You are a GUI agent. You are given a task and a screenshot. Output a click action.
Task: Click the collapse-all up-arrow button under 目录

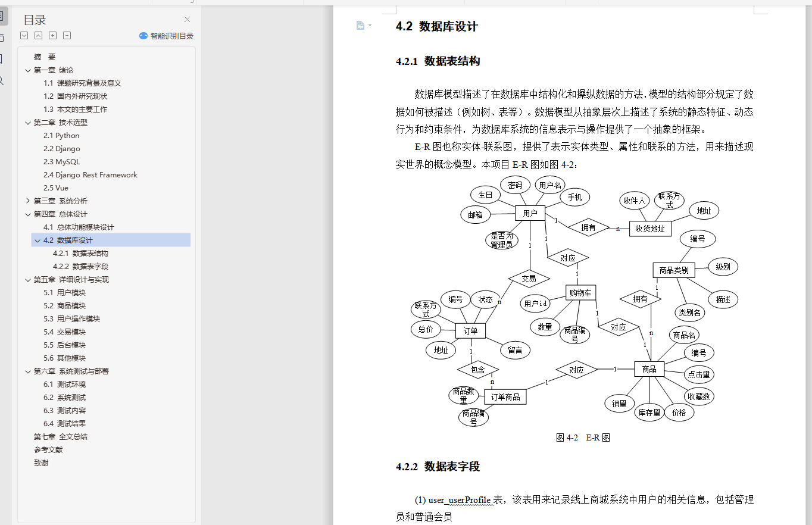click(39, 36)
